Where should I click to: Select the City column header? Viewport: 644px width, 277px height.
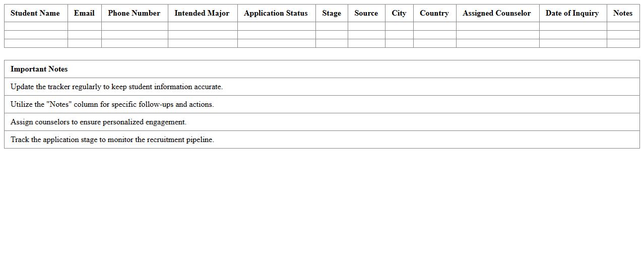[x=399, y=13]
